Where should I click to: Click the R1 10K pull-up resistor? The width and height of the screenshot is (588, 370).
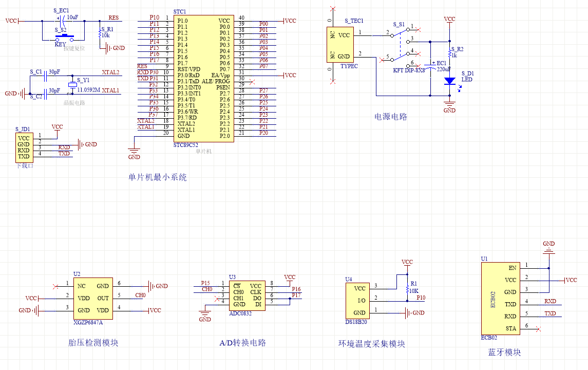point(407,289)
